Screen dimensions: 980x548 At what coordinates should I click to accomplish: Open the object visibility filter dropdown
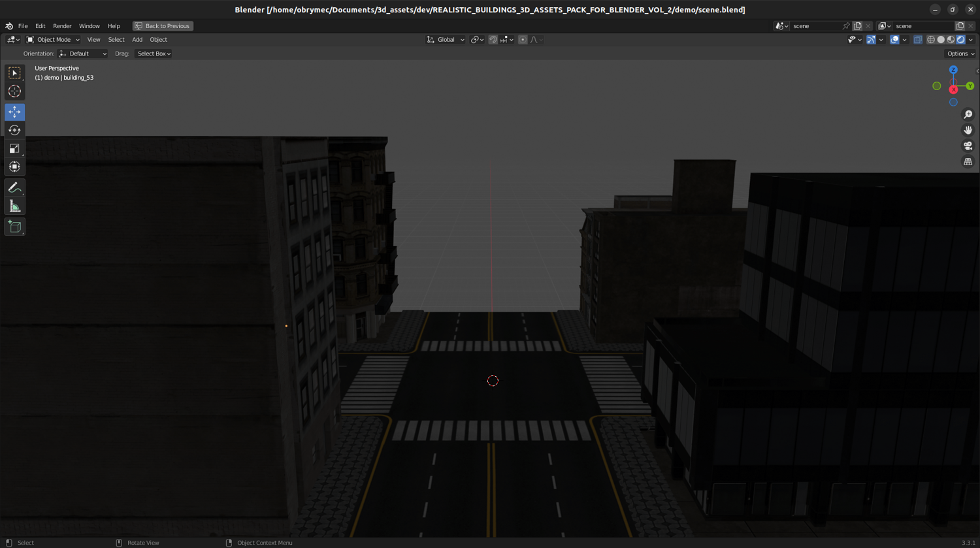[x=855, y=40]
